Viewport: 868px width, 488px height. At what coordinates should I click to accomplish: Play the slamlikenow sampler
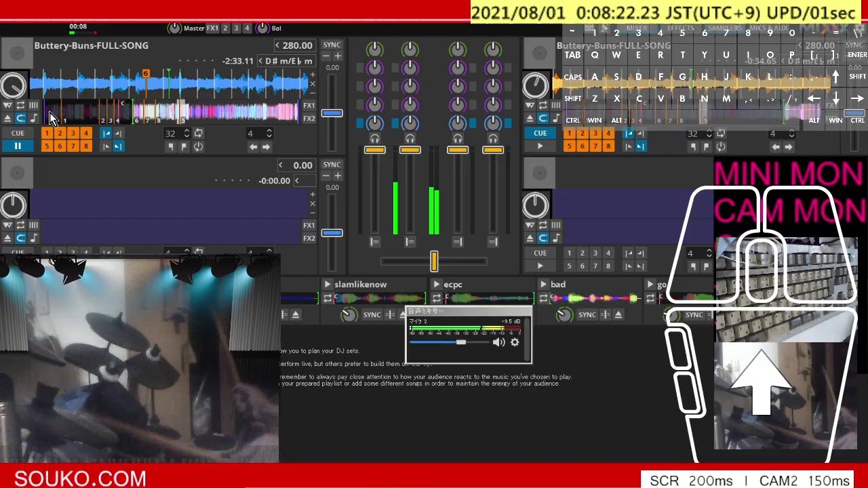(x=328, y=285)
